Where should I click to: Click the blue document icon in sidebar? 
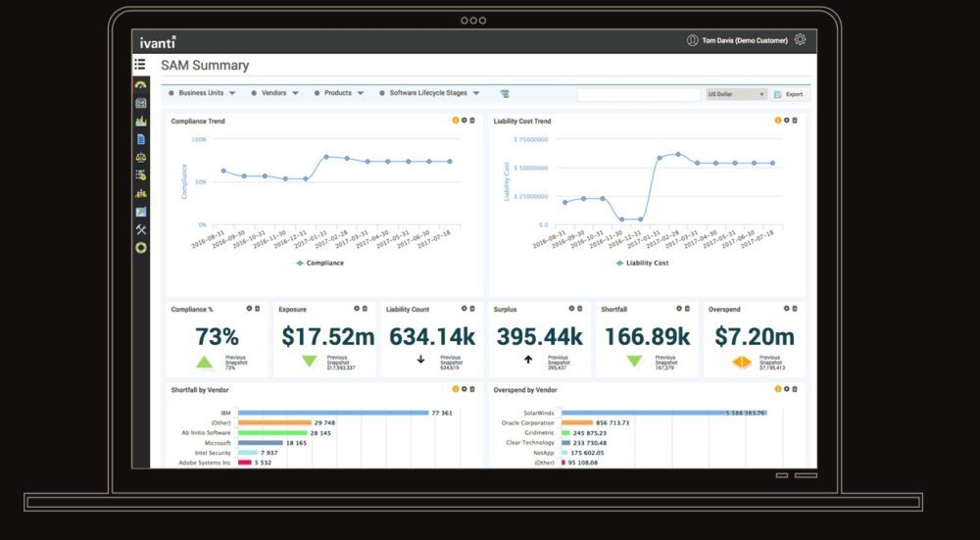point(140,139)
